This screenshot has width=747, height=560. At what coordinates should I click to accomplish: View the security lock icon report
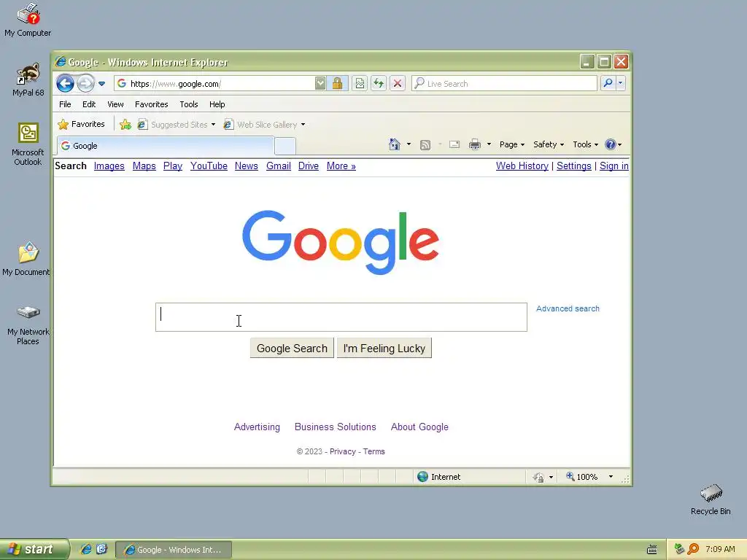[x=337, y=84]
